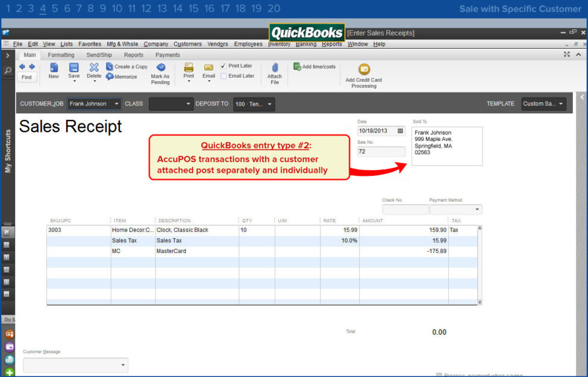
Task: Expand Delete button dropdown arrow
Action: tap(95, 81)
